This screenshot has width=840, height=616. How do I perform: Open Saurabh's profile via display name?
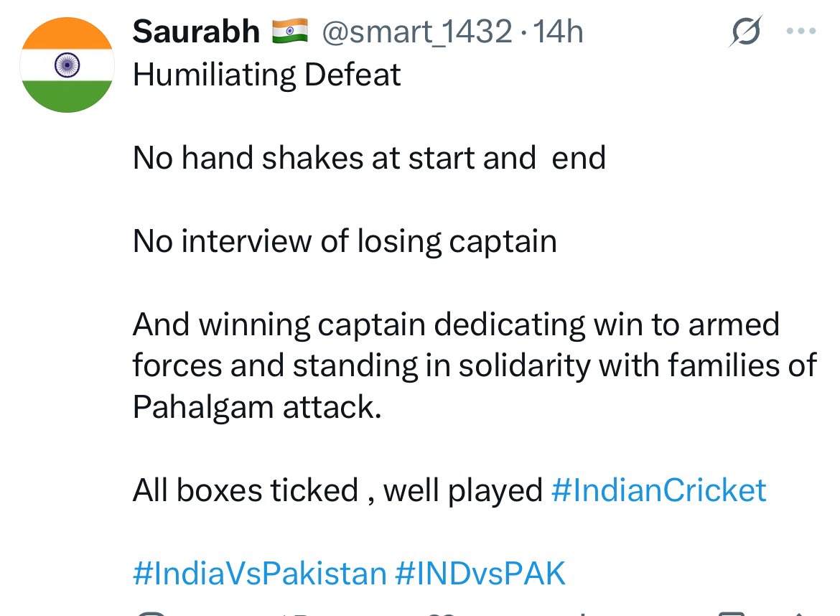tap(196, 31)
